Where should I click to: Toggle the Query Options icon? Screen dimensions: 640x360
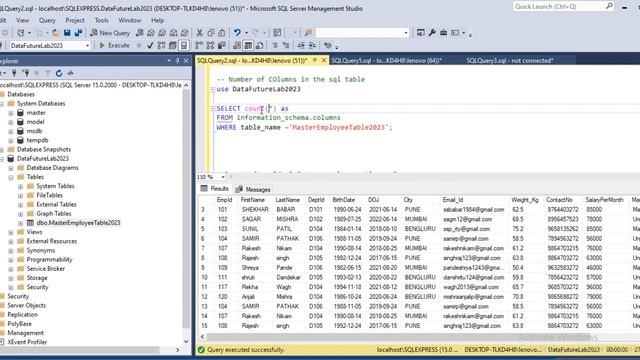point(173,45)
